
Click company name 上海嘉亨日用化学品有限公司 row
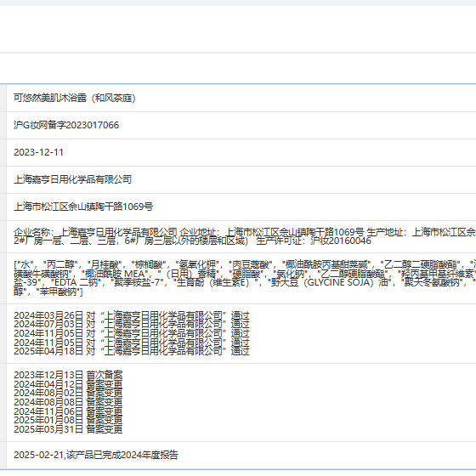[x=241, y=179]
